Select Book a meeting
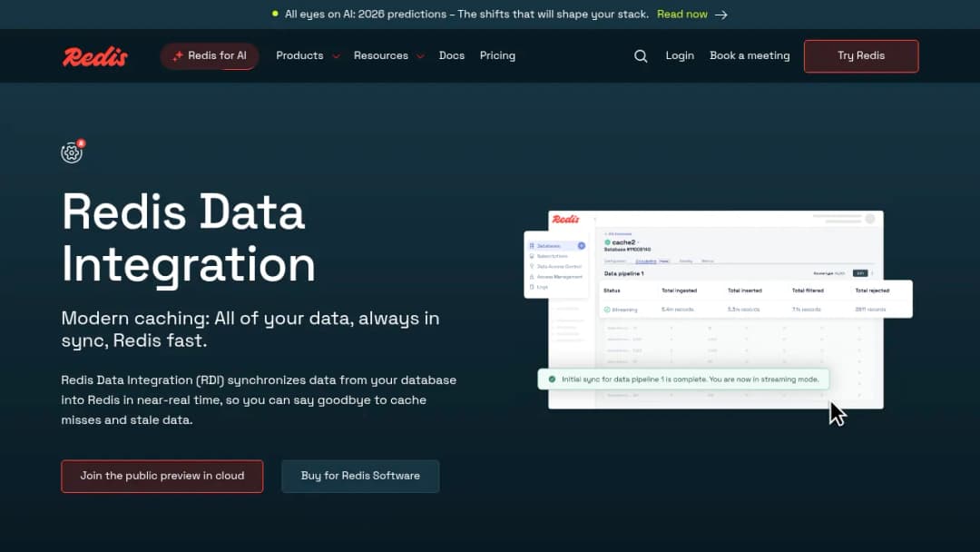980x552 pixels. click(x=750, y=55)
